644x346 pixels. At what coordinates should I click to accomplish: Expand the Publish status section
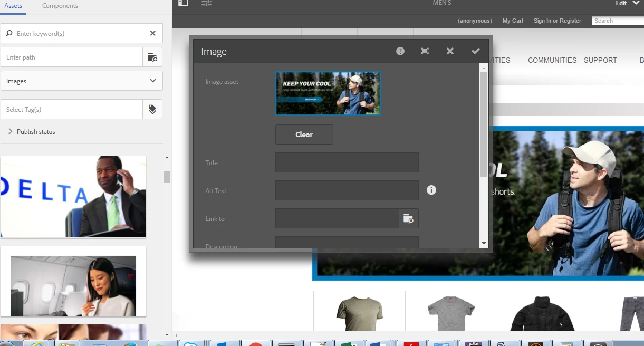[x=32, y=132]
